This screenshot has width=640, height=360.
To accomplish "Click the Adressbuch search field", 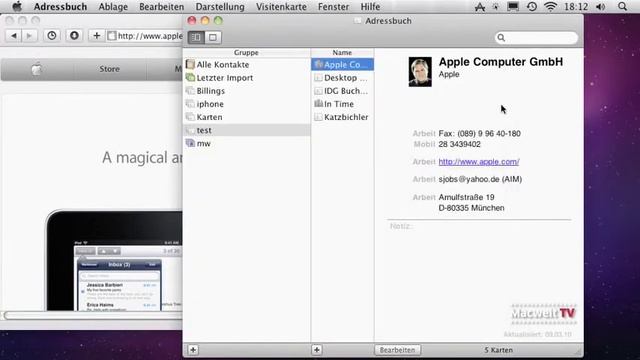I will [536, 38].
